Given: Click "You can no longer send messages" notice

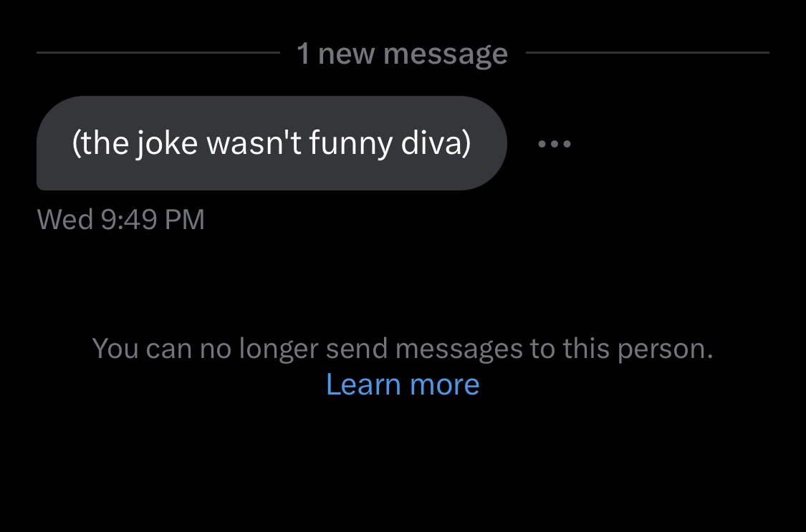Looking at the screenshot, I should [x=403, y=349].
